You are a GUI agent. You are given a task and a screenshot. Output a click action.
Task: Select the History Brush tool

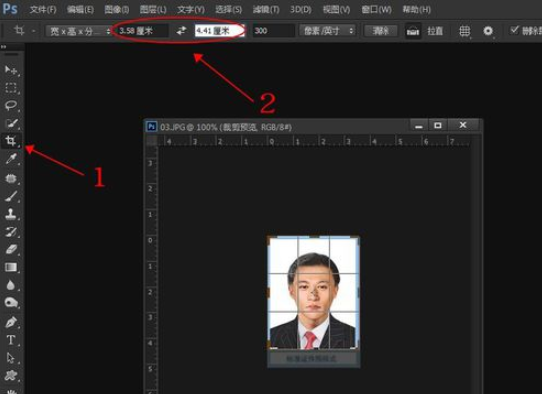(x=11, y=232)
